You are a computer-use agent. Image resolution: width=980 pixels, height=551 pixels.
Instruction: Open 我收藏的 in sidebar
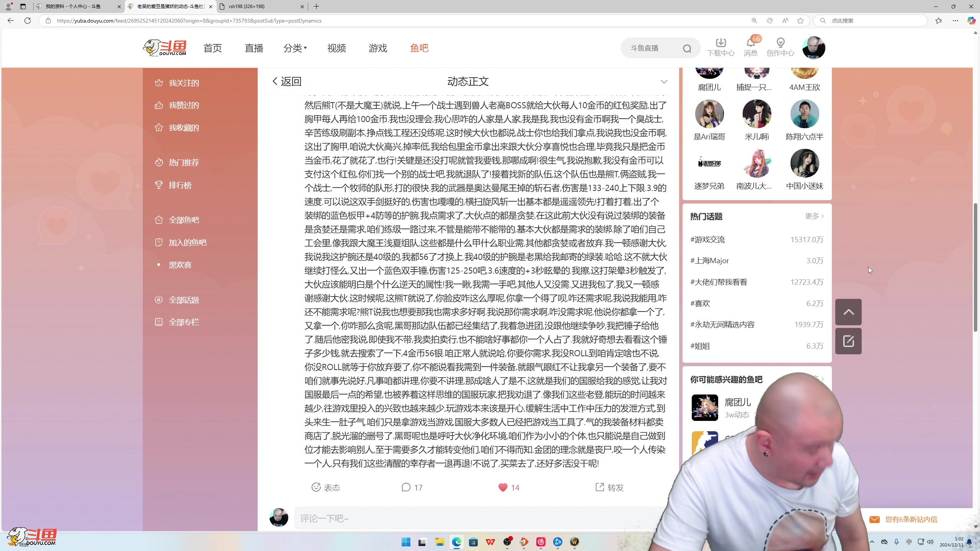coord(176,128)
